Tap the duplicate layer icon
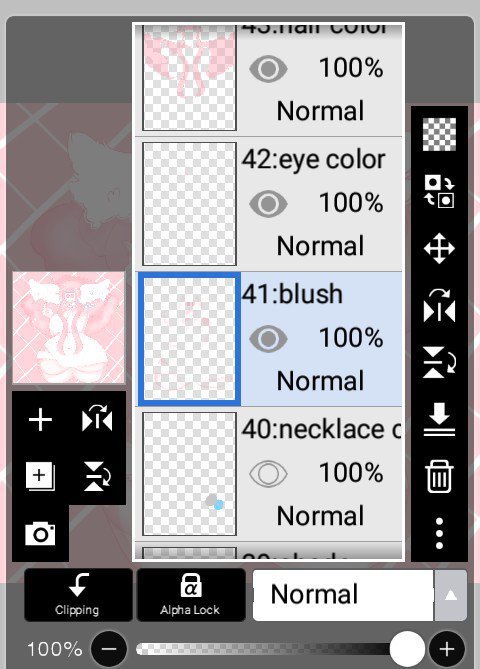Screen dimensions: 480x669 tap(40, 476)
